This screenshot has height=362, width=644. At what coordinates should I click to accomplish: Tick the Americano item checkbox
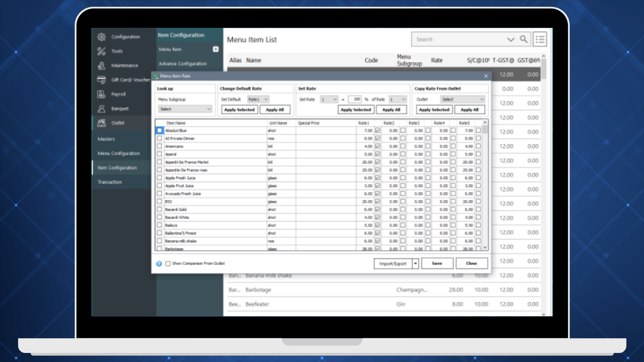[x=160, y=146]
